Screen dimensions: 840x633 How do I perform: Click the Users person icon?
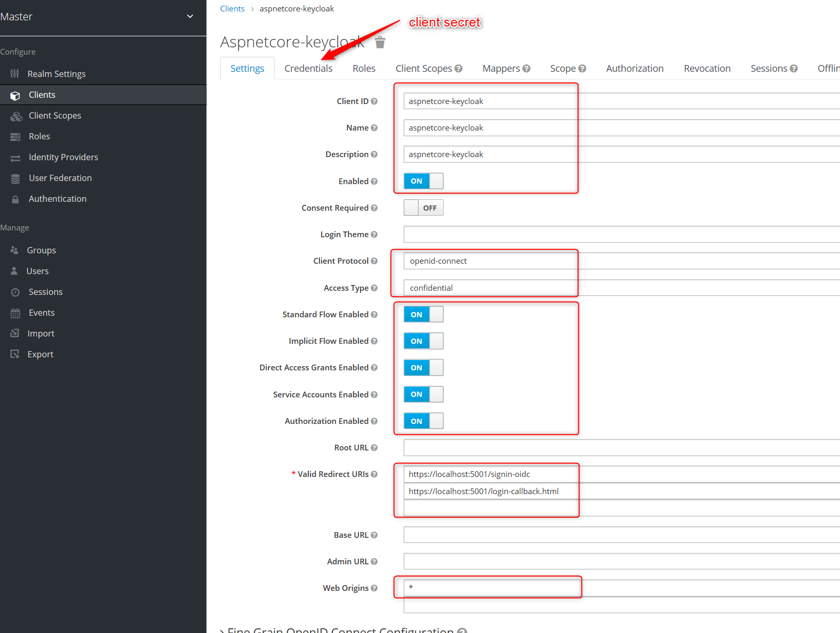(x=14, y=271)
